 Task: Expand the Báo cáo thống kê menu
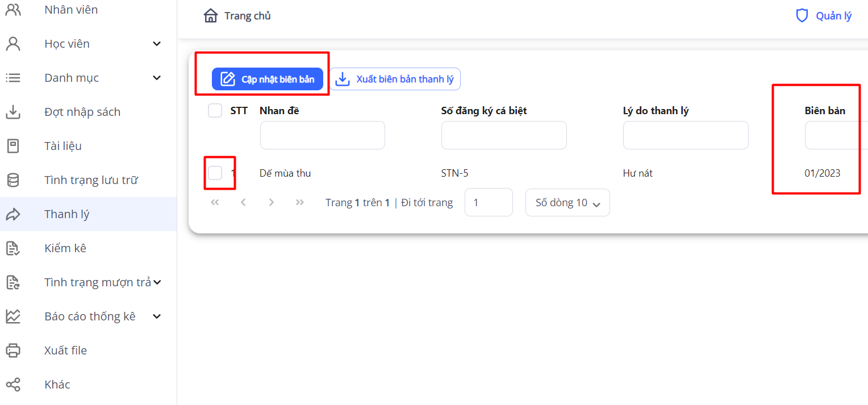pos(157,316)
